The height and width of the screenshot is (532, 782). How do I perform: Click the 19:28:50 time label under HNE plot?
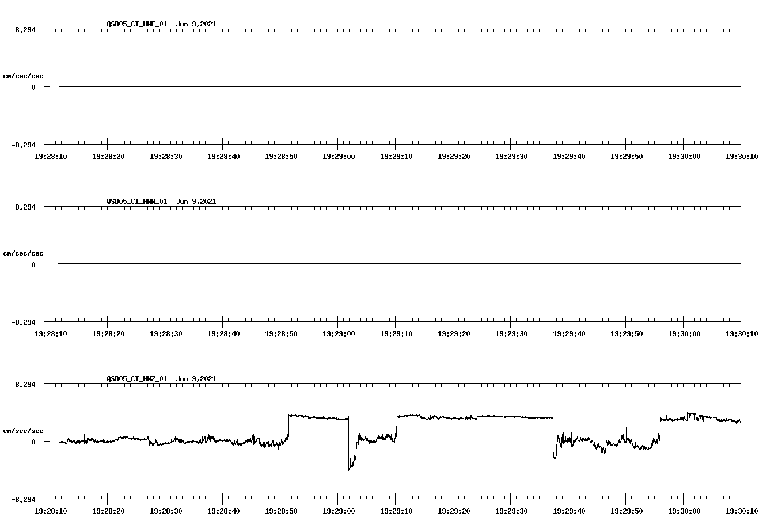point(280,156)
